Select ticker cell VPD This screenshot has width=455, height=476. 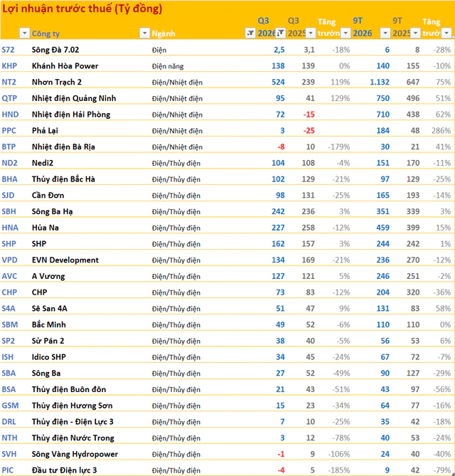(9, 260)
